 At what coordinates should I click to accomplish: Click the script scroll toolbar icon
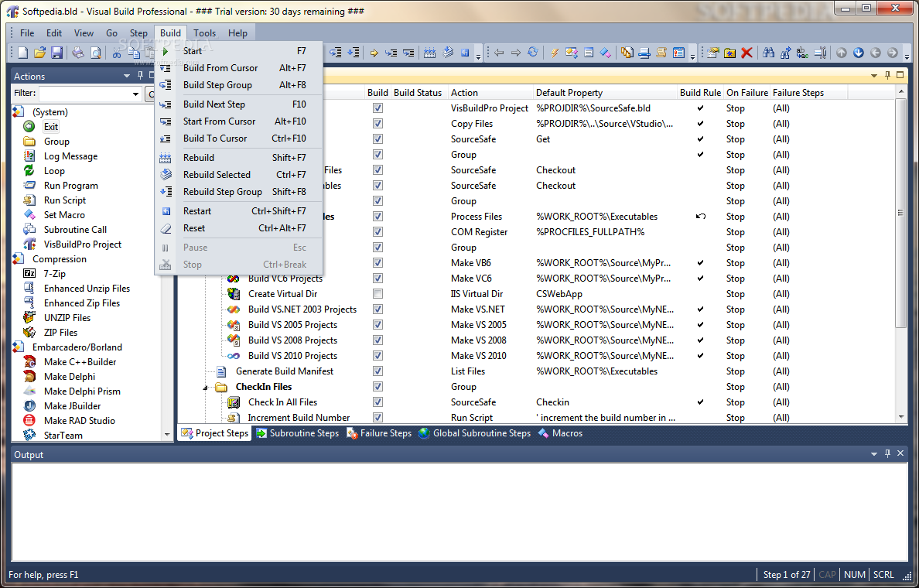[x=661, y=53]
